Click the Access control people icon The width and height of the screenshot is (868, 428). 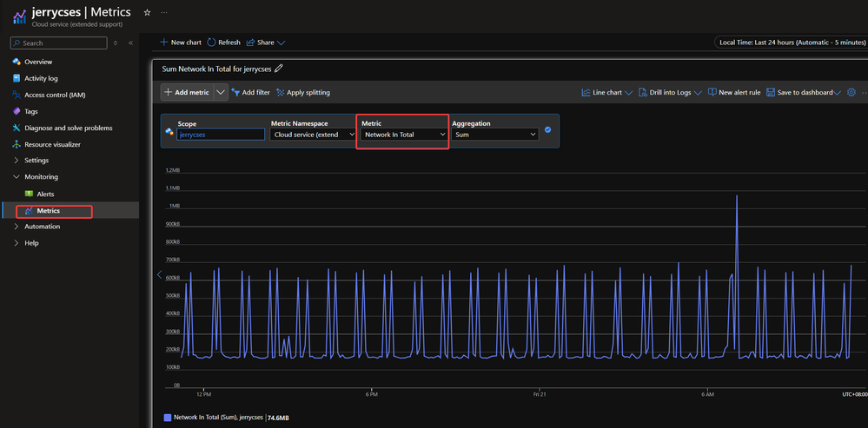pos(17,95)
